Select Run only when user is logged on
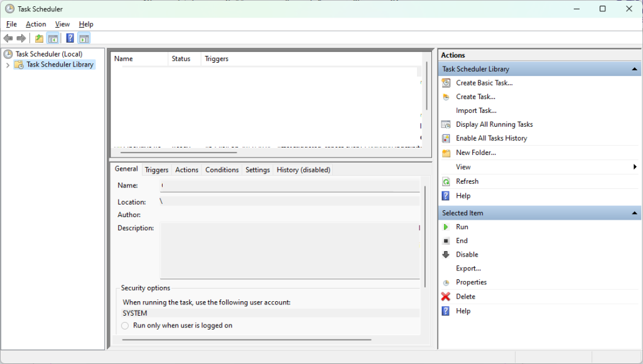The image size is (643, 364). coord(125,326)
